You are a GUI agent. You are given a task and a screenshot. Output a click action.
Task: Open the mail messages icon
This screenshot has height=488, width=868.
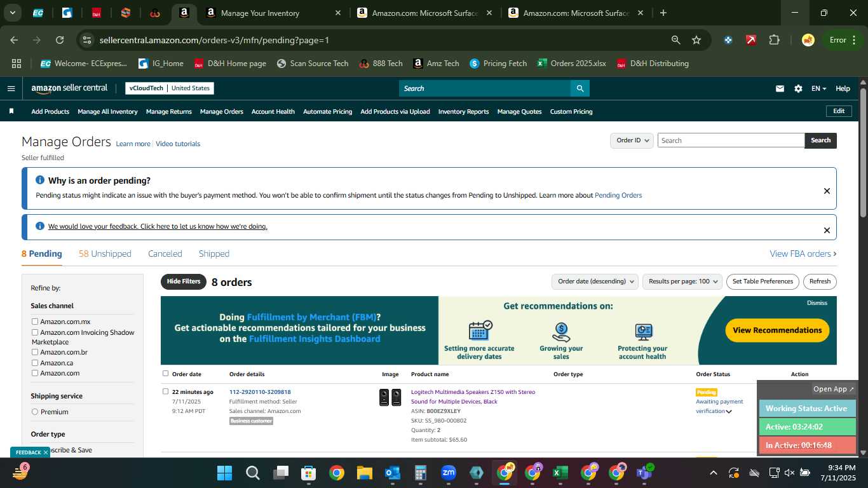[780, 88]
